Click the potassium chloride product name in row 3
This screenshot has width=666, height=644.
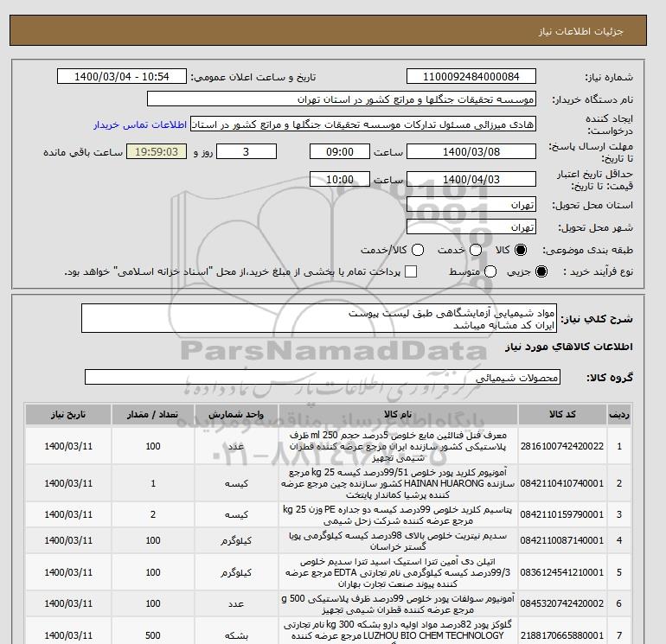point(398,514)
